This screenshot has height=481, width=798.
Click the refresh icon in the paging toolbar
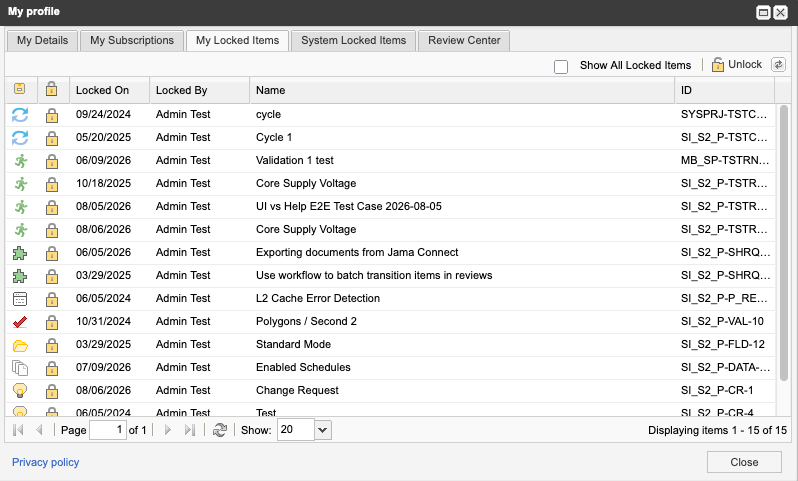(x=220, y=430)
